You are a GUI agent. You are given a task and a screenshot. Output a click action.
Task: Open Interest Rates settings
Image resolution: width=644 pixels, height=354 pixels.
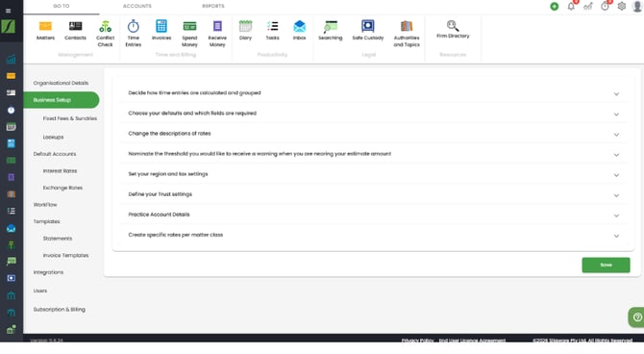60,171
